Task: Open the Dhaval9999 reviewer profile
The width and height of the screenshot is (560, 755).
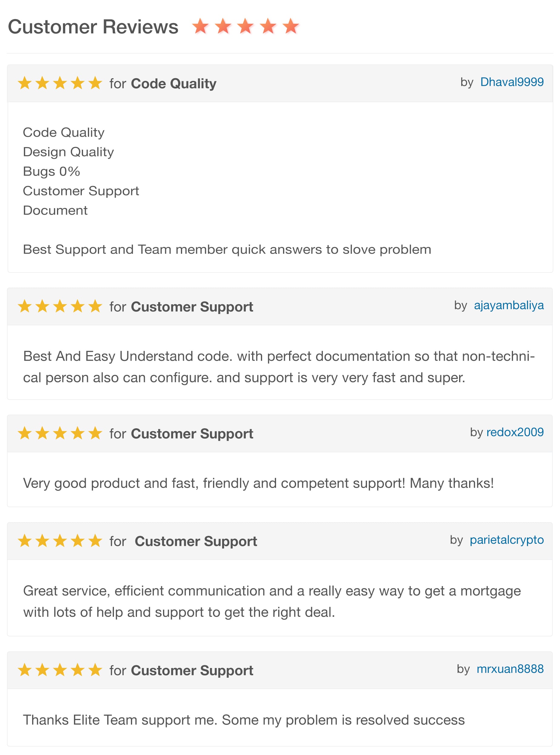Action: (x=512, y=82)
